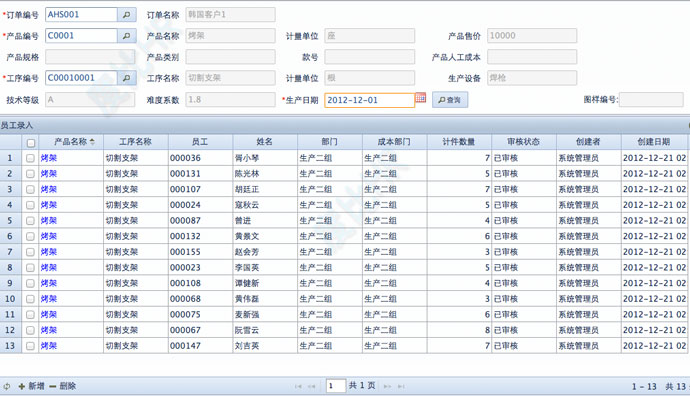This screenshot has height=396, width=690.
Task: Open 烤架 link in row 5
Action: pyautogui.click(x=49, y=220)
